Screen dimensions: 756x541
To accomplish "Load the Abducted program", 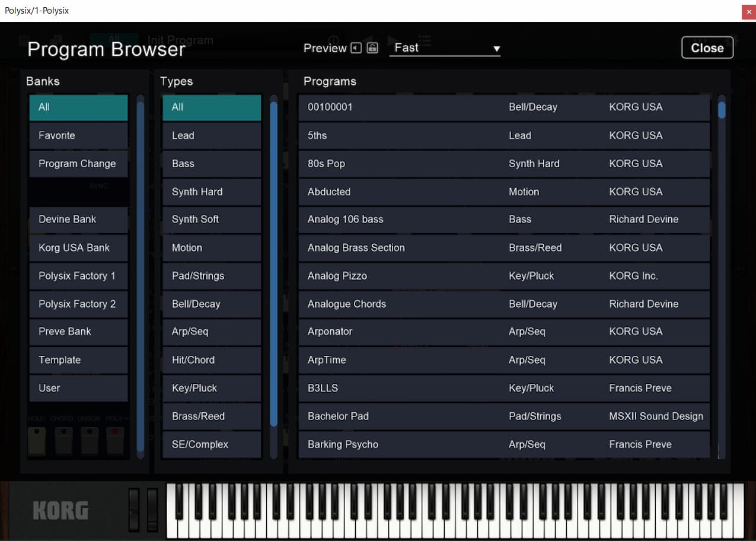I will [x=505, y=192].
